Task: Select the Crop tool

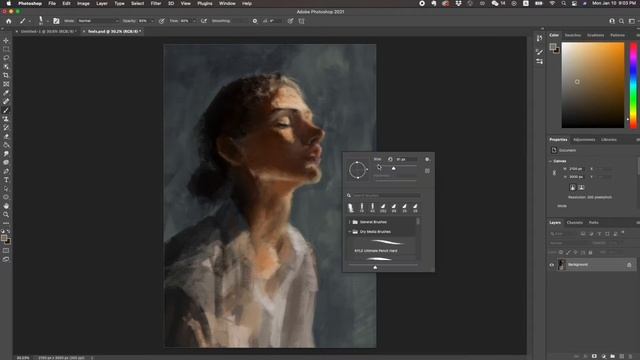Action: click(6, 76)
